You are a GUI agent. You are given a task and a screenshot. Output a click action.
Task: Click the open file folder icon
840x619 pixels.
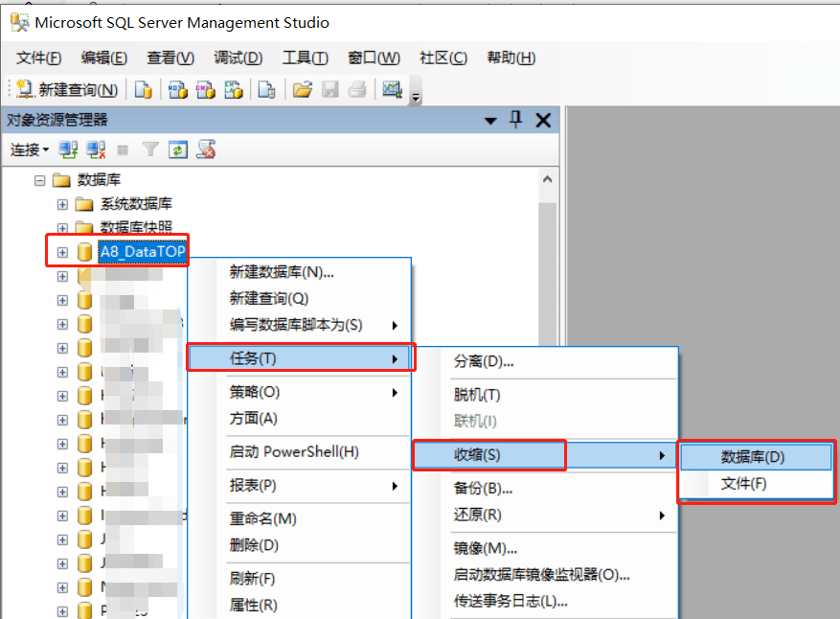tap(302, 89)
